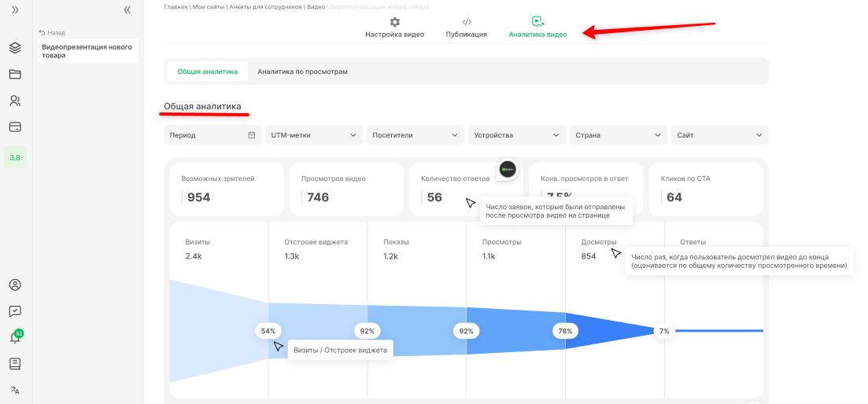868x404 pixels.
Task: Click the Ответы funnel column label
Action: 693,242
